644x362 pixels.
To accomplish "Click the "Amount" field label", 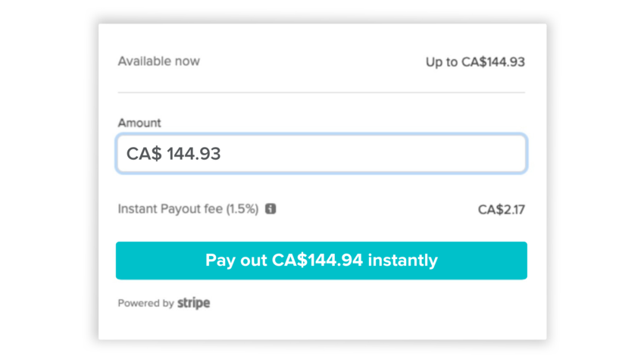I will [139, 123].
